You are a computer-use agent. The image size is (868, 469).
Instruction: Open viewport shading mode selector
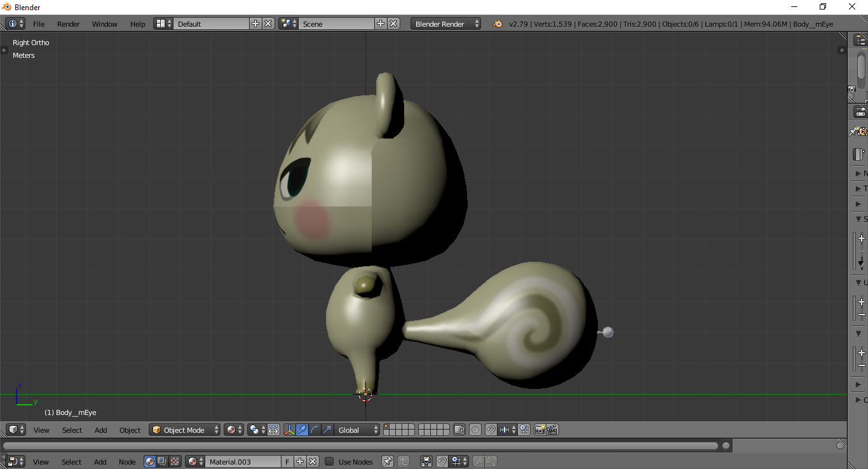pyautogui.click(x=234, y=430)
